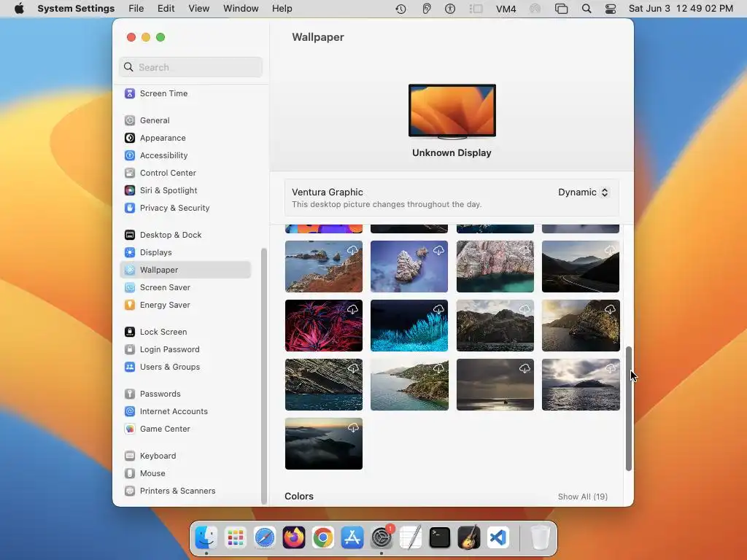Open the Help menu

click(282, 9)
